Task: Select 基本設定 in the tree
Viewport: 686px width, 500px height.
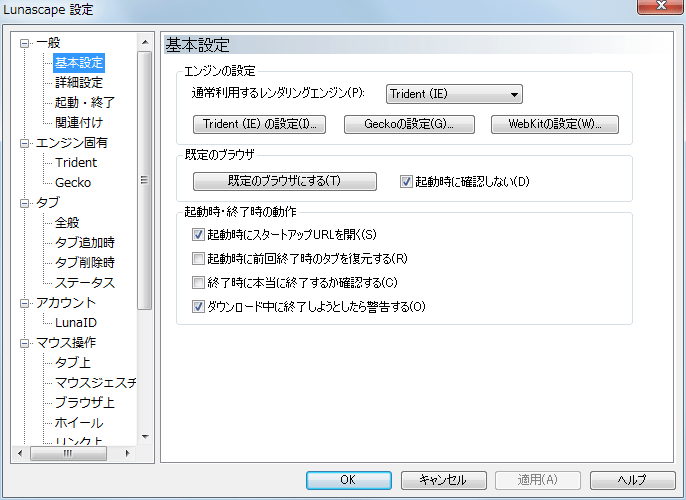Action: coord(79,63)
